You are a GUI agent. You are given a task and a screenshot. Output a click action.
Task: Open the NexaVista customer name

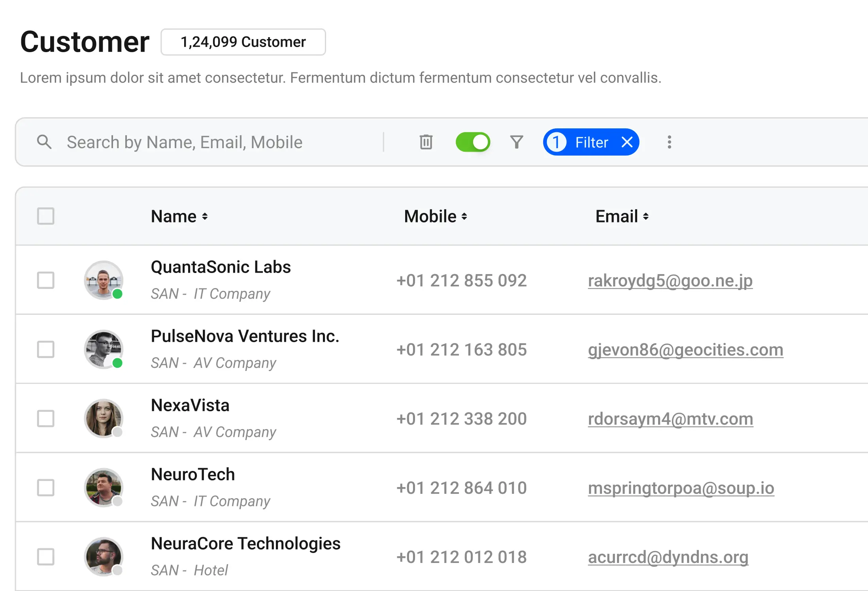click(190, 405)
